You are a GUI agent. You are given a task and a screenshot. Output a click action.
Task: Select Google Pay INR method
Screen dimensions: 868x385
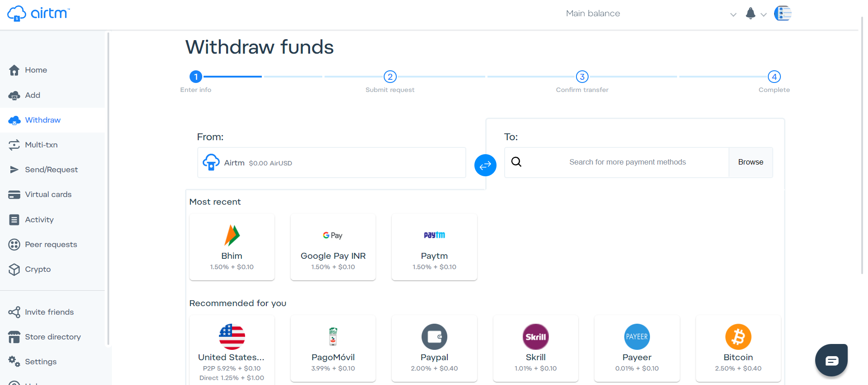point(333,247)
